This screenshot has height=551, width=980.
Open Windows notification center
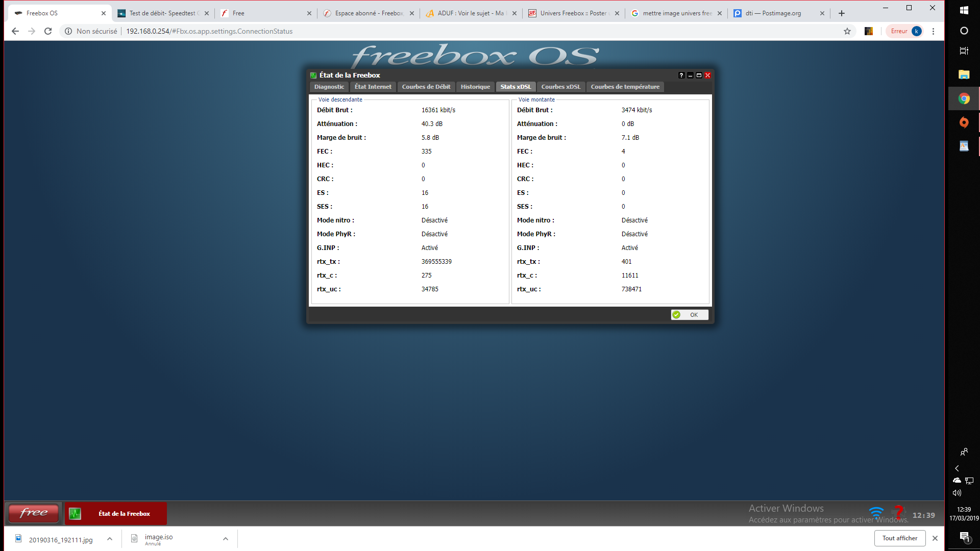[964, 537]
